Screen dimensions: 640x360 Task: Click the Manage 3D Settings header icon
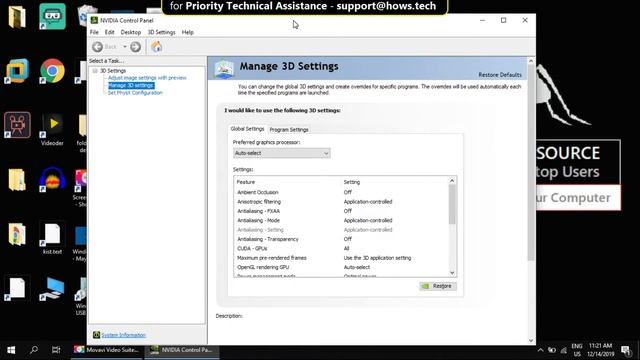[x=224, y=68]
